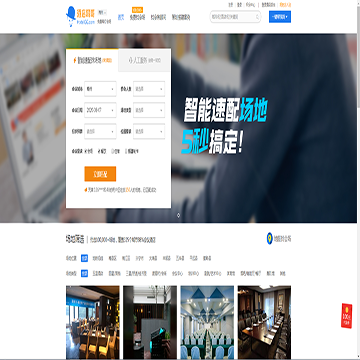Click the magnifier icon in search box
This screenshot has height=360, width=360.
[x=257, y=17]
